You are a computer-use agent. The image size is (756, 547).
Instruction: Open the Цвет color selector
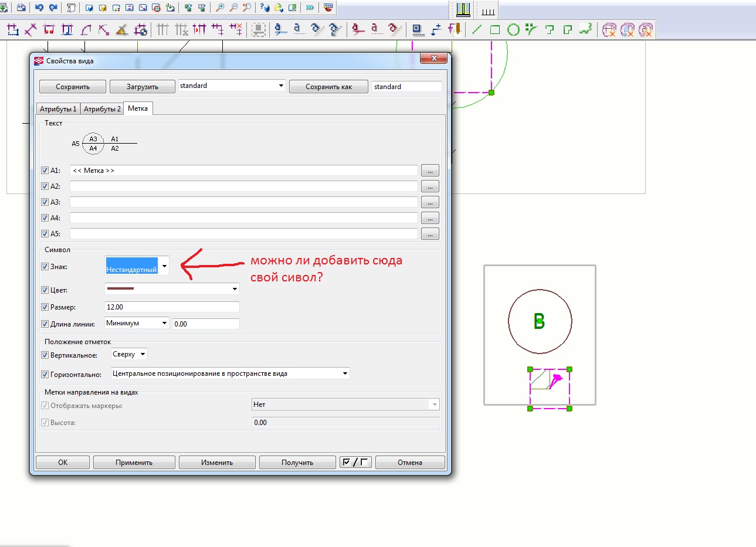point(235,289)
